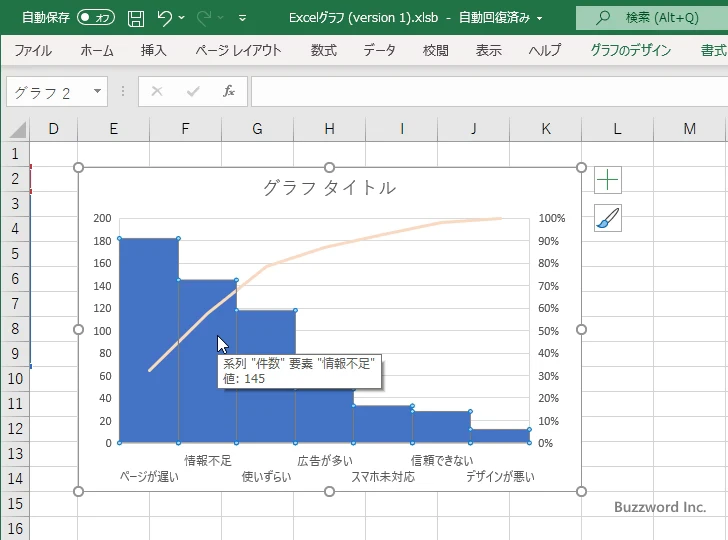Click the Chart Styles paintbrush button
This screenshot has height=540, width=728.
[x=608, y=218]
